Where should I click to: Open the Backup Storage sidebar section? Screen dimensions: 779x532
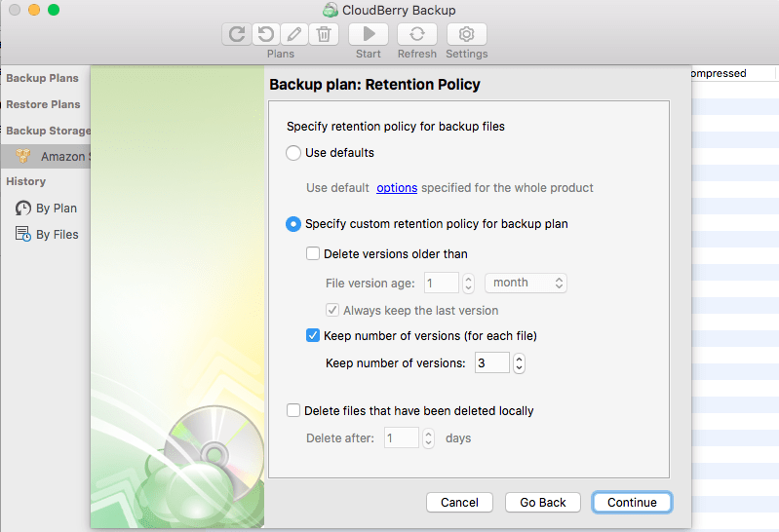(48, 131)
